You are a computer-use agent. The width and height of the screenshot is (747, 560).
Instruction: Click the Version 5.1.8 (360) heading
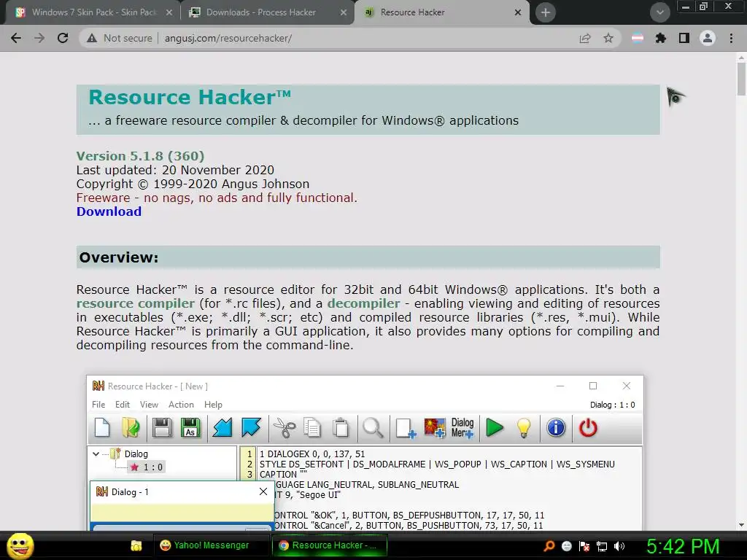tap(141, 156)
